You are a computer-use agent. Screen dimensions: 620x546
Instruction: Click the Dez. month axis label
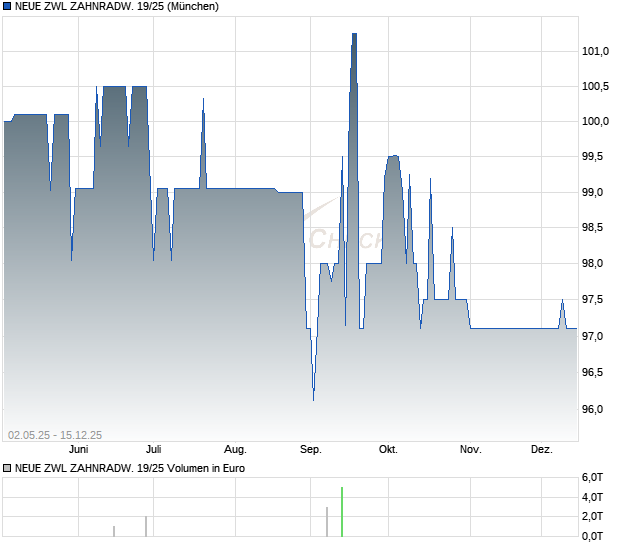click(x=541, y=450)
